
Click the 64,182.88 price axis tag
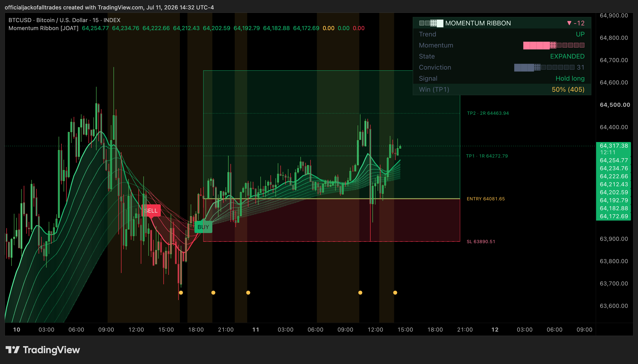tap(614, 208)
